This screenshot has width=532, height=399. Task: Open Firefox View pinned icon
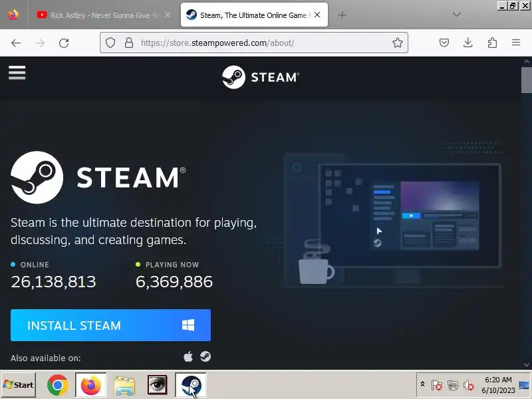click(x=13, y=15)
